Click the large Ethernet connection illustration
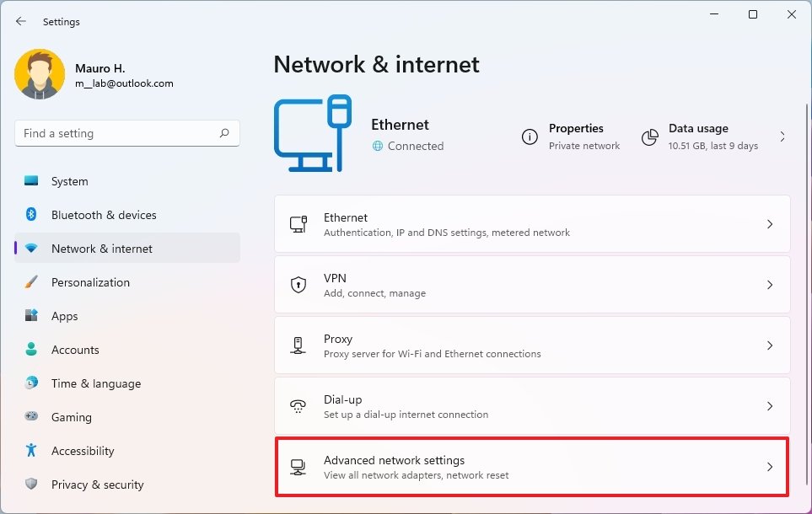 (x=312, y=133)
